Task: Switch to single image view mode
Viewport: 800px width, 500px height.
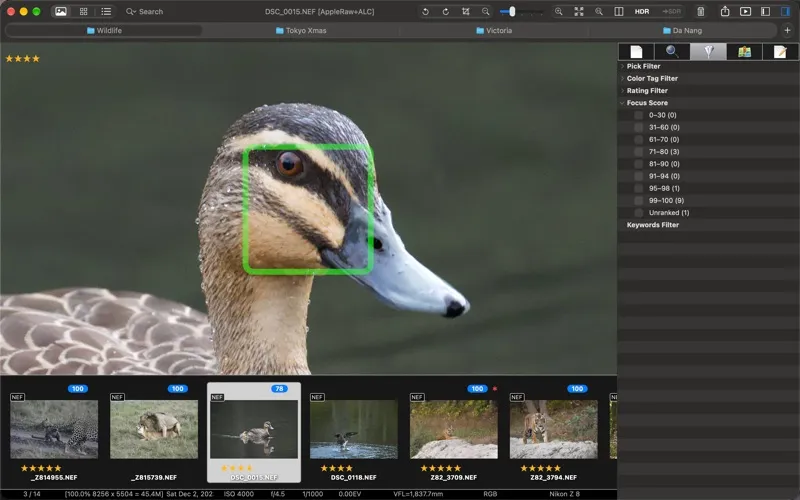Action: click(x=61, y=11)
